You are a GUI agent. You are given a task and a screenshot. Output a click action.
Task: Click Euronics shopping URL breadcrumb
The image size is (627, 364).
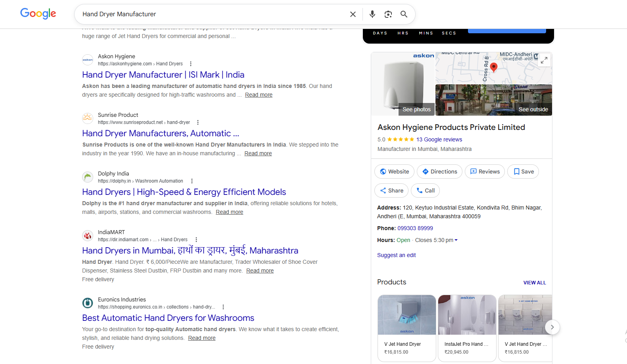pyautogui.click(x=157, y=307)
